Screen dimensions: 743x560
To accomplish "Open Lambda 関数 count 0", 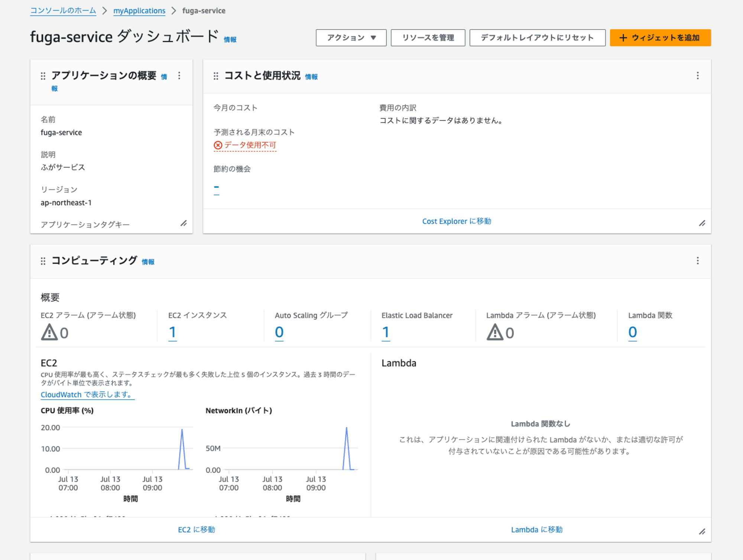I will [x=633, y=332].
